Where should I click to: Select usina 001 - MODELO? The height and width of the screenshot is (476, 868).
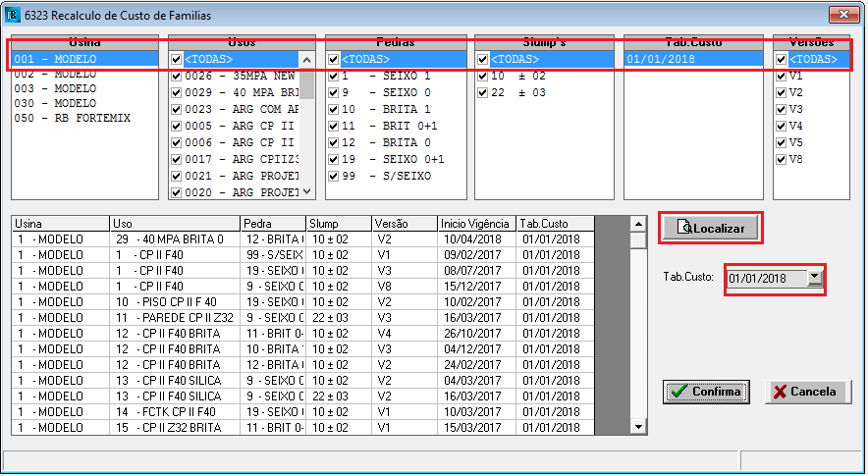[x=84, y=59]
